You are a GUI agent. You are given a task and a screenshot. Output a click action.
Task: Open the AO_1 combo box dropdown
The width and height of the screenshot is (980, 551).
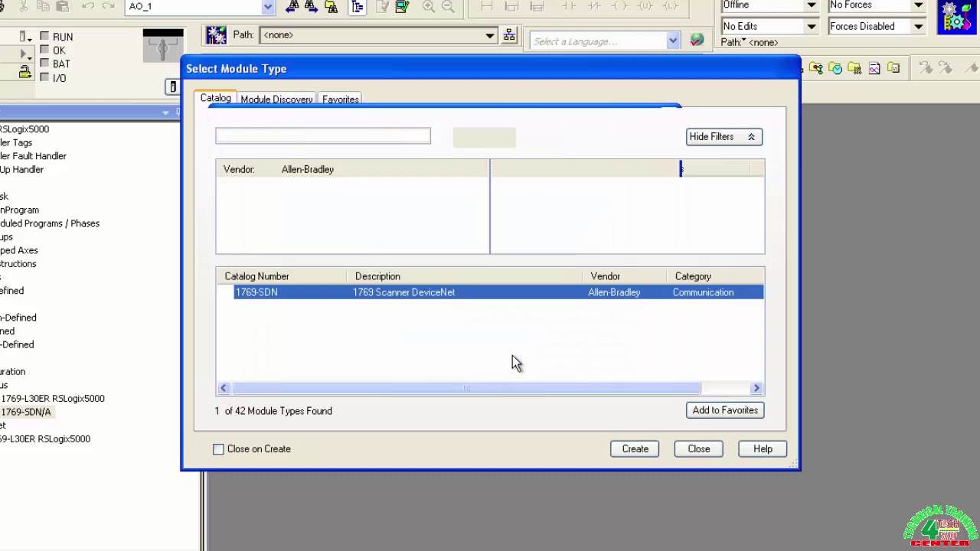pos(268,7)
